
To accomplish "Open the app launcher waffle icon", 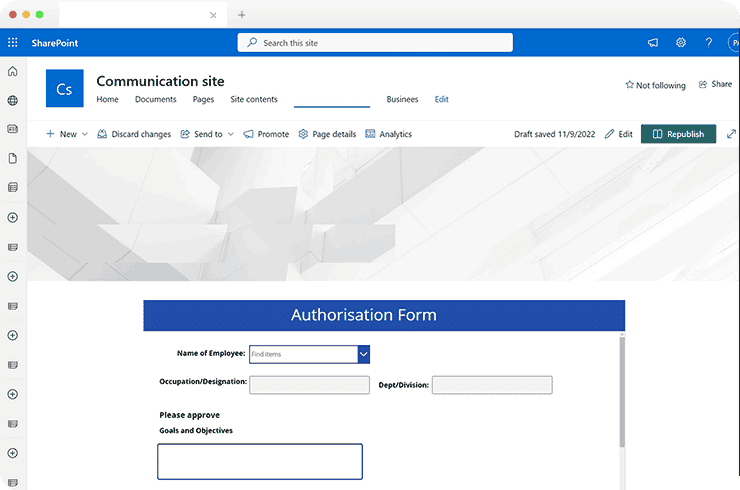I will point(13,43).
